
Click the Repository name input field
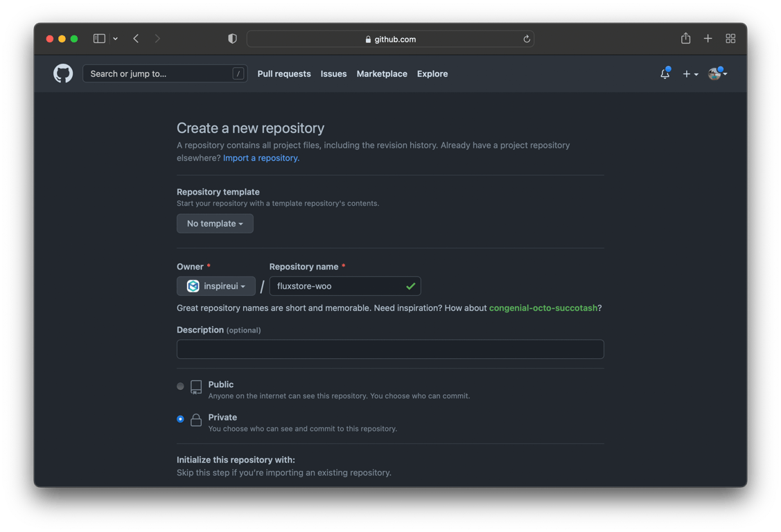pyautogui.click(x=345, y=286)
